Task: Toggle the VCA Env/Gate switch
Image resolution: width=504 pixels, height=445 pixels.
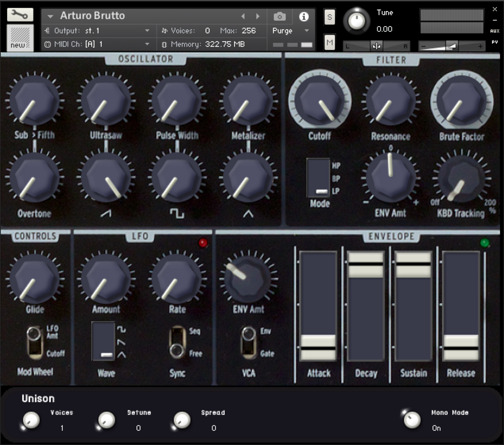Action: pyautogui.click(x=248, y=342)
